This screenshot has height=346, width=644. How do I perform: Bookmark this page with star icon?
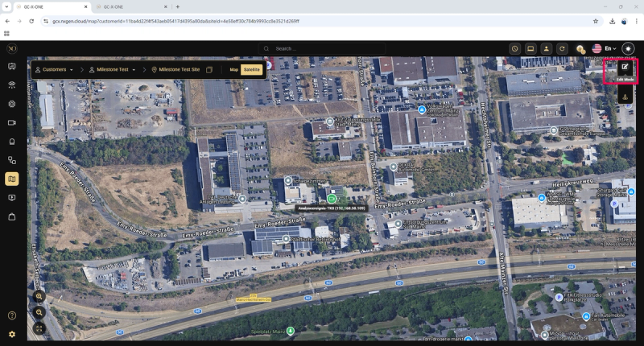(x=596, y=21)
